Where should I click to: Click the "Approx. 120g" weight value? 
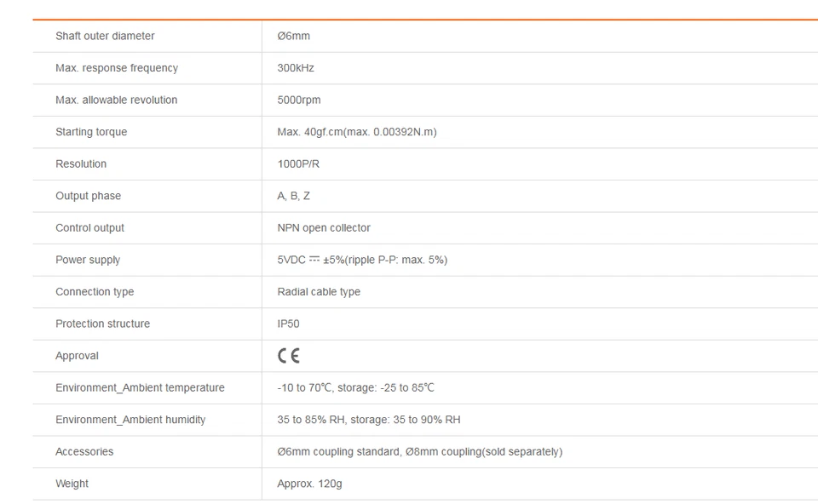coord(309,484)
